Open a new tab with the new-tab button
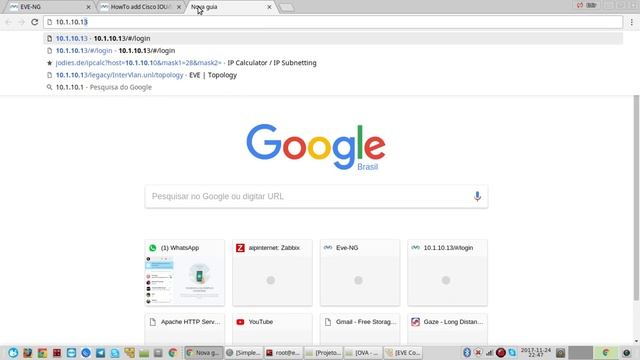This screenshot has width=640, height=360. [287, 7]
